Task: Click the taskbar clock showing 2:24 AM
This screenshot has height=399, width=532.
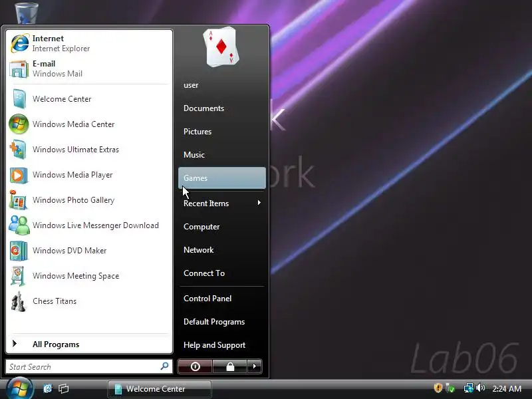Action: (507, 388)
